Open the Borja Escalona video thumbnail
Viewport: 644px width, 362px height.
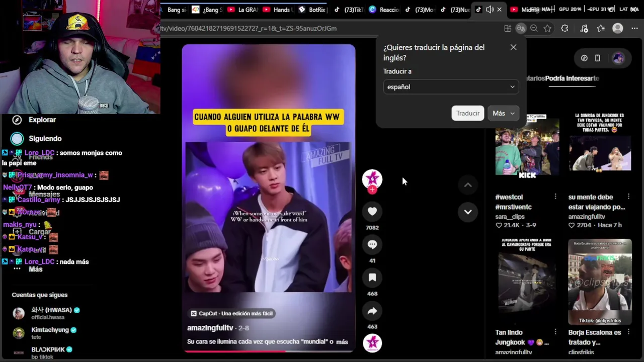[600, 282]
